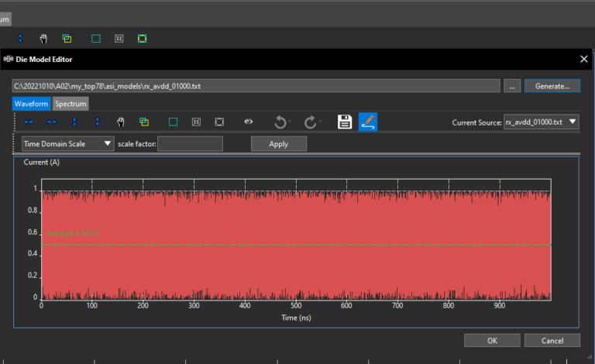The height and width of the screenshot is (364, 595).
Task: Click the leftmost horizontal zoom icon in editor toolbar
Action: 29,122
